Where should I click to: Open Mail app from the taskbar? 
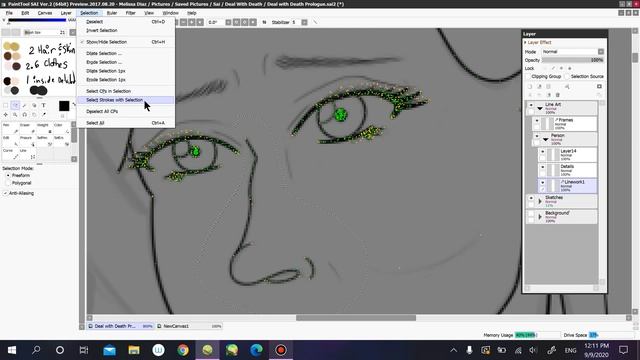pos(109,350)
